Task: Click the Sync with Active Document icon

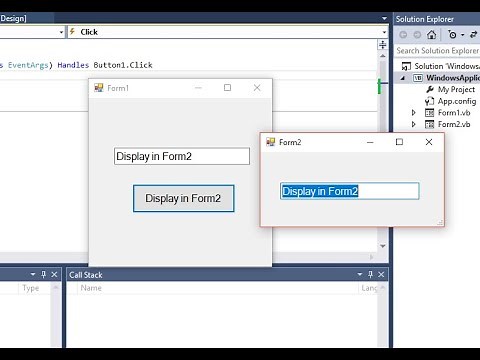Action: click(x=474, y=34)
